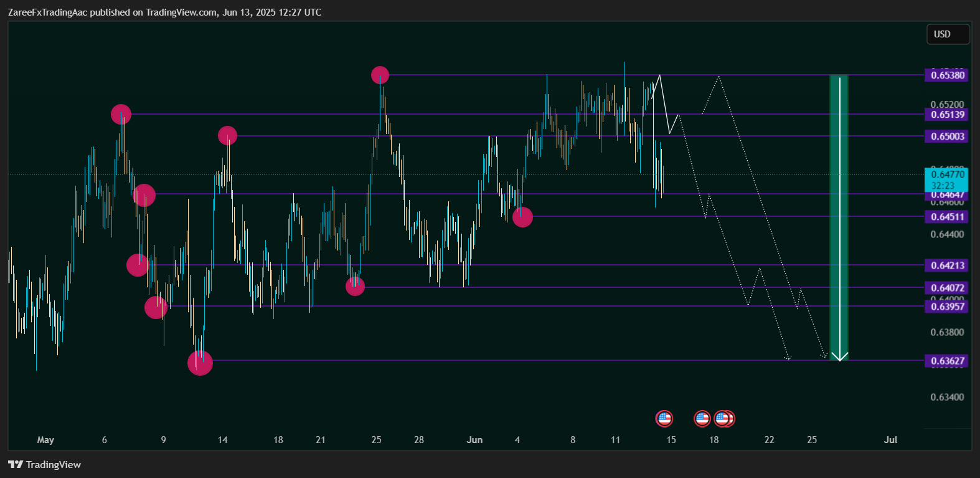Click the 0.63800 price axis tick
This screenshot has height=478, width=980.
point(947,332)
